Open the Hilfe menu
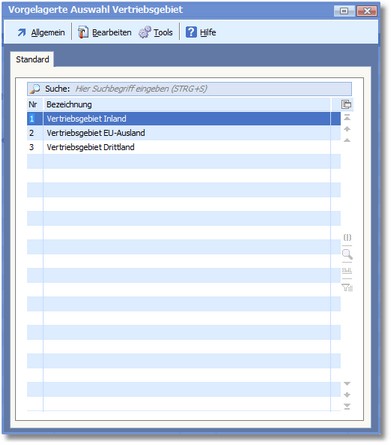This screenshot has width=391, height=445. 201,32
